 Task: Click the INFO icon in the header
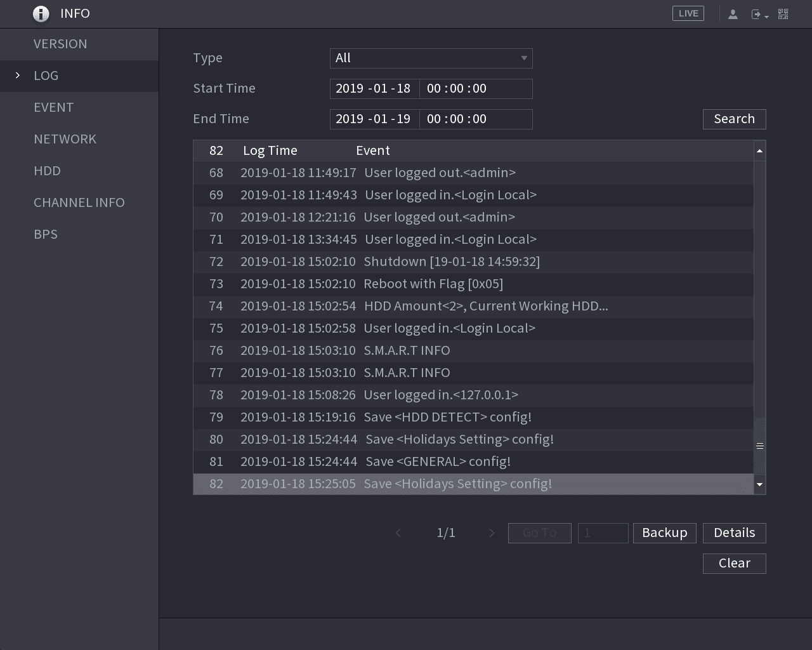(41, 14)
